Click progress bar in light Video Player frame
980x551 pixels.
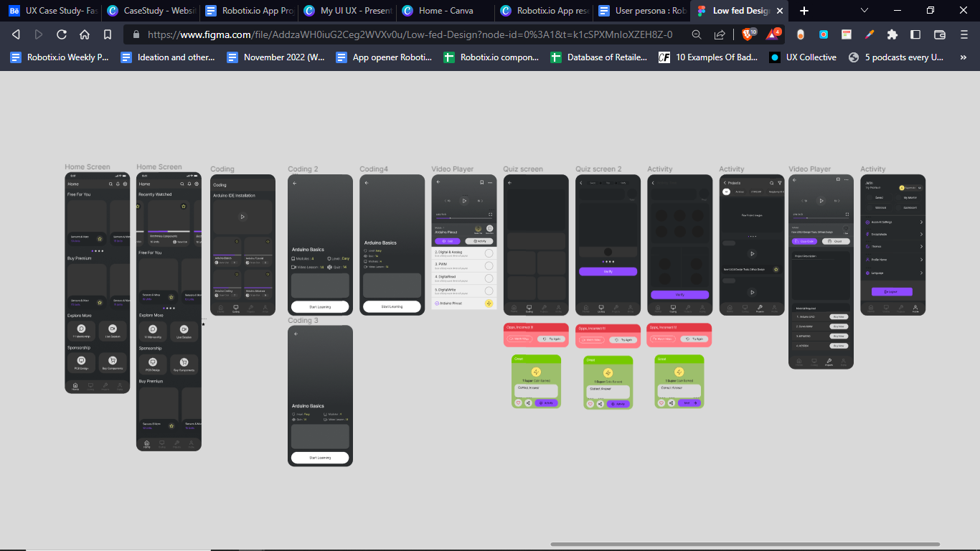pos(464,219)
